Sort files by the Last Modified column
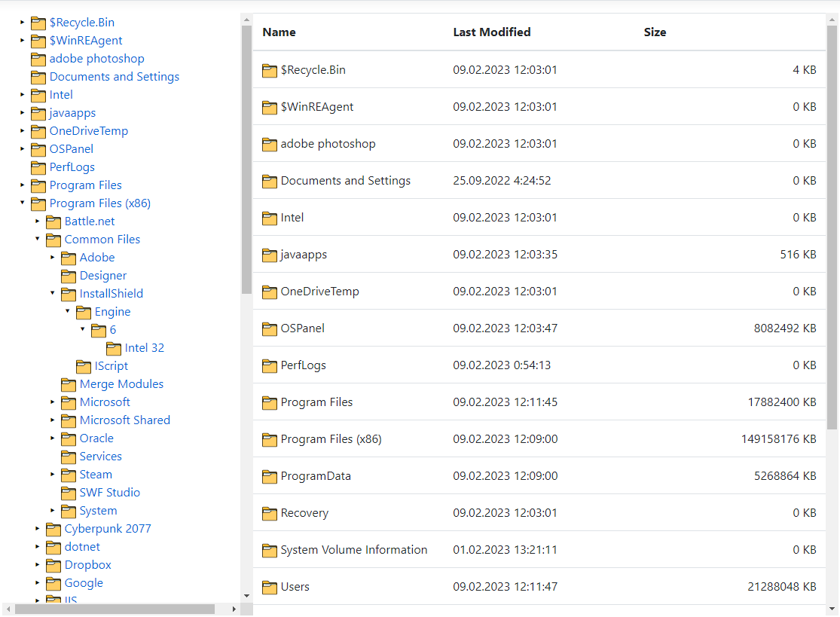Viewport: 840px width, 617px height. (x=491, y=32)
